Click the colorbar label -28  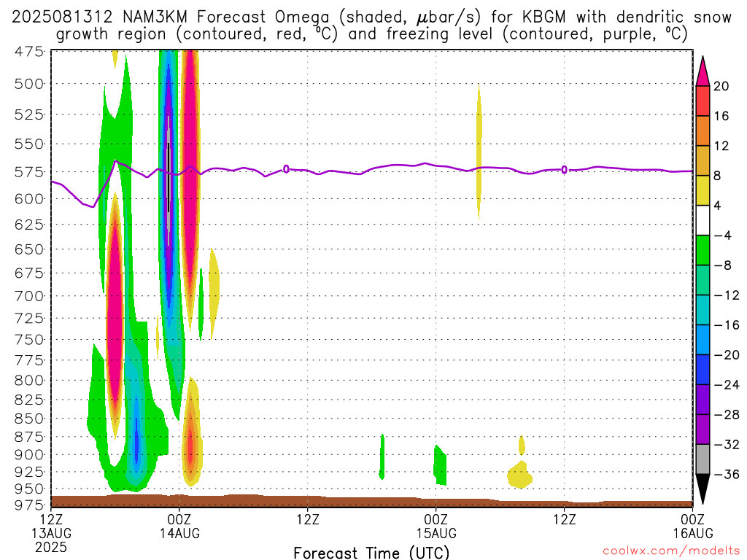pyautogui.click(x=727, y=415)
